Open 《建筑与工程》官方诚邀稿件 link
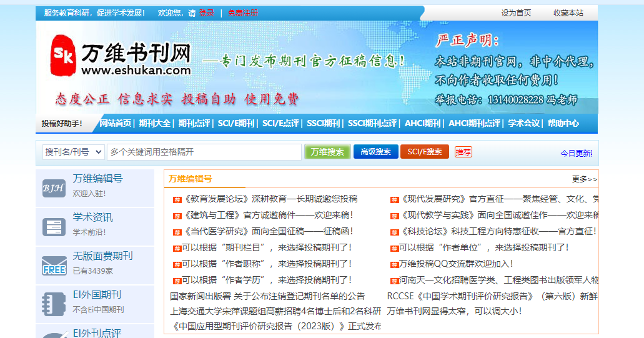 pos(267,215)
